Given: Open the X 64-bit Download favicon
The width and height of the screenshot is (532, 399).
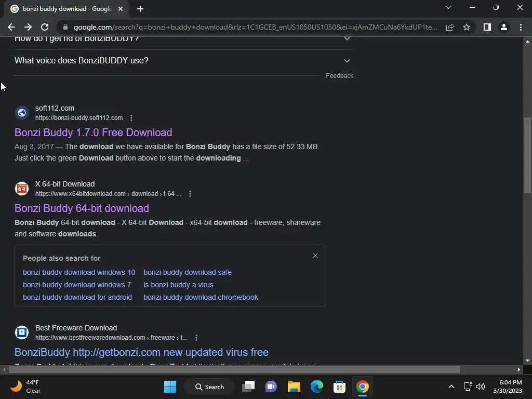Looking at the screenshot, I should click(22, 189).
